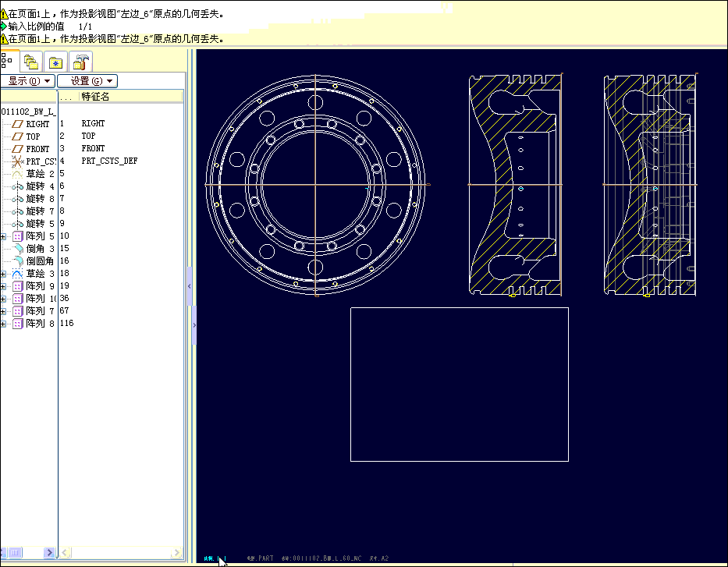Select the right projection view with hidden lines
728x567 pixels.
(x=650, y=185)
